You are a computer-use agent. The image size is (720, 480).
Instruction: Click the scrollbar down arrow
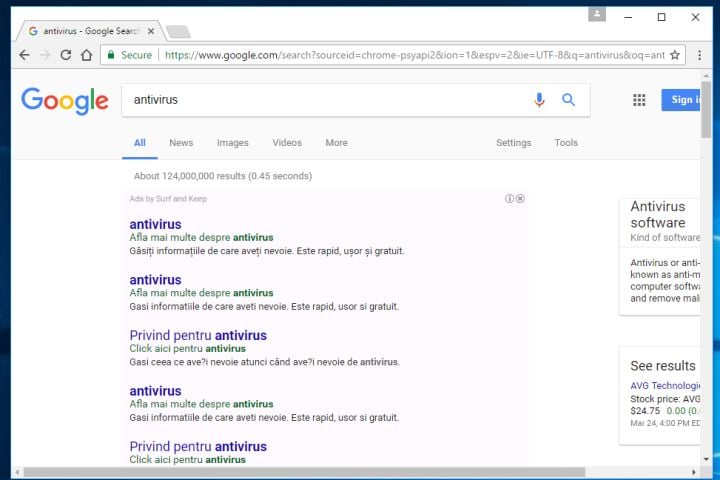tap(706, 459)
